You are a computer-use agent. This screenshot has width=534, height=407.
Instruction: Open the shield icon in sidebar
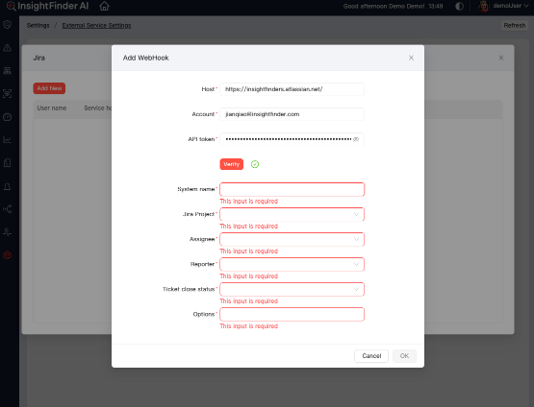pyautogui.click(x=7, y=25)
